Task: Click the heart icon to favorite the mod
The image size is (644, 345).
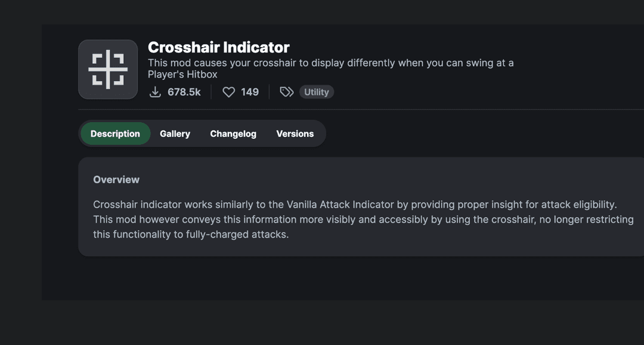Action: click(x=228, y=92)
